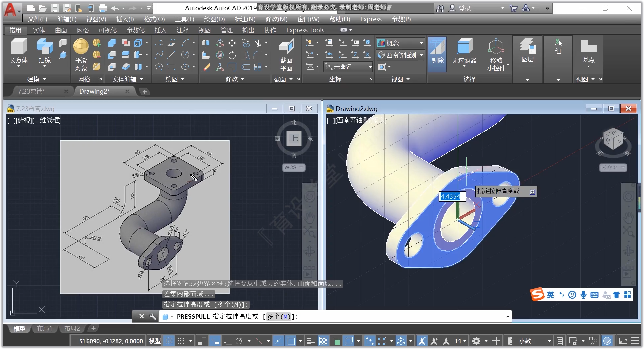The width and height of the screenshot is (644, 349).
Task: Switch to the 可视化 ribbon tab
Action: pyautogui.click(x=107, y=30)
